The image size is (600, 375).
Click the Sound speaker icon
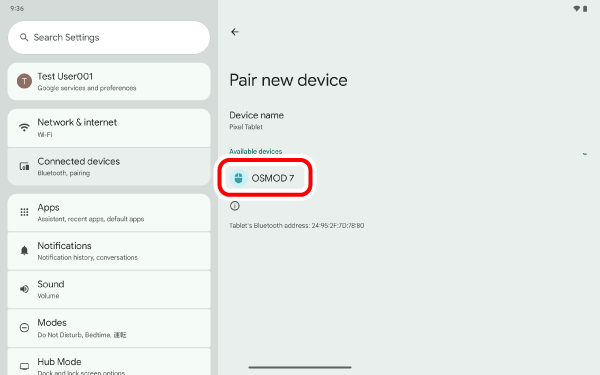(24, 289)
